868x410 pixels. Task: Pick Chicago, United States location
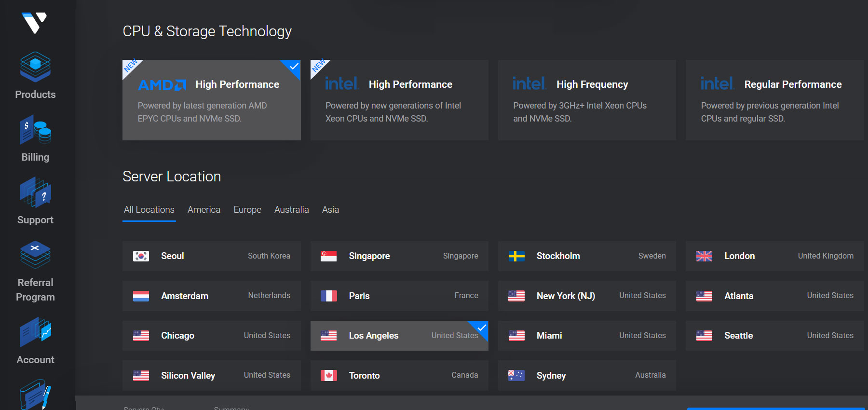pyautogui.click(x=212, y=336)
